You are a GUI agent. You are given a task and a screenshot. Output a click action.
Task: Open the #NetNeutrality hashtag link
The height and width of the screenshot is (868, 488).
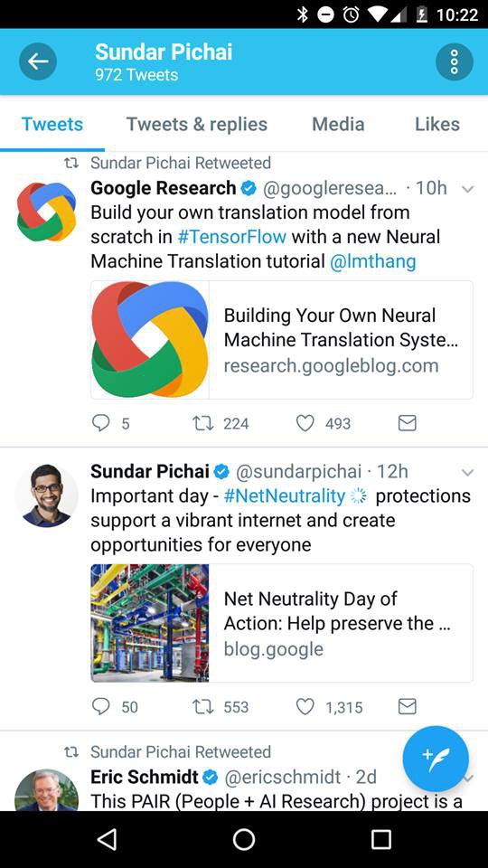[x=285, y=496]
